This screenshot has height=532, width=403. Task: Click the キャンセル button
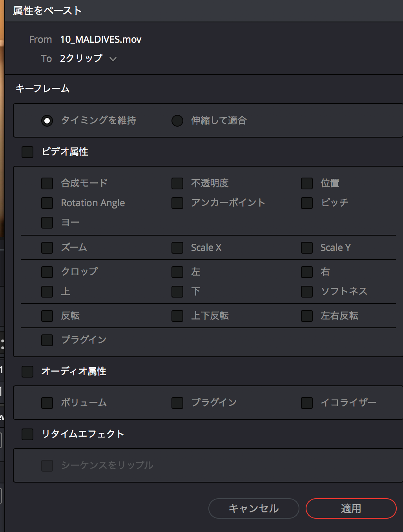click(253, 508)
